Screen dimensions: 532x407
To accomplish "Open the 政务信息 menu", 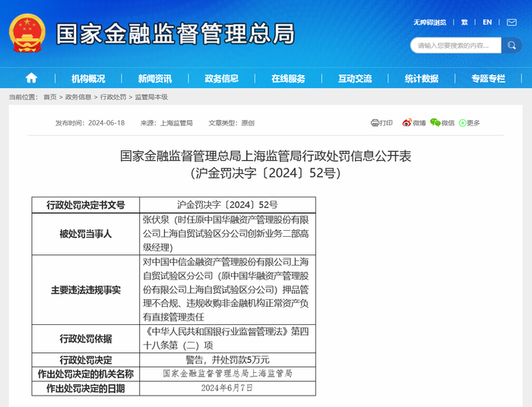I will coord(222,79).
